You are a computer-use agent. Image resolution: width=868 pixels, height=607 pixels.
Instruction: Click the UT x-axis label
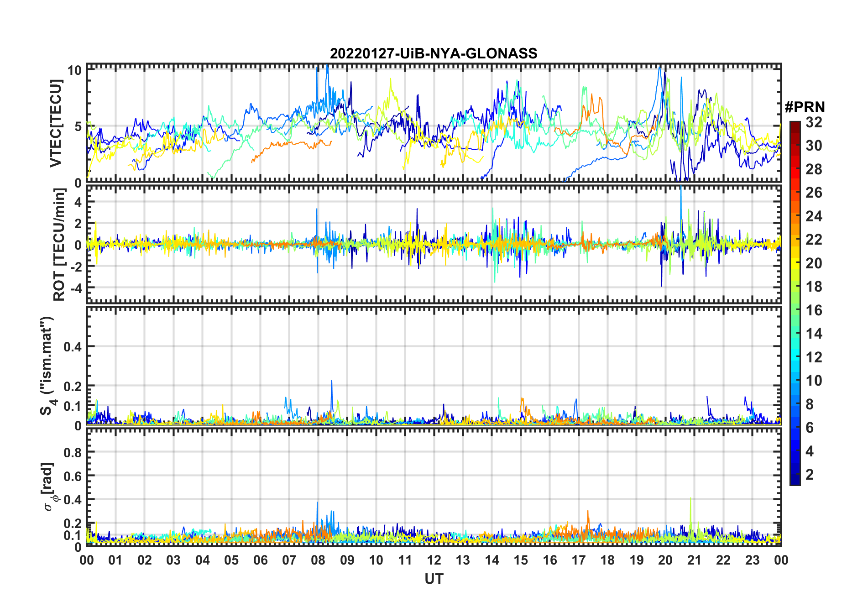pyautogui.click(x=434, y=579)
